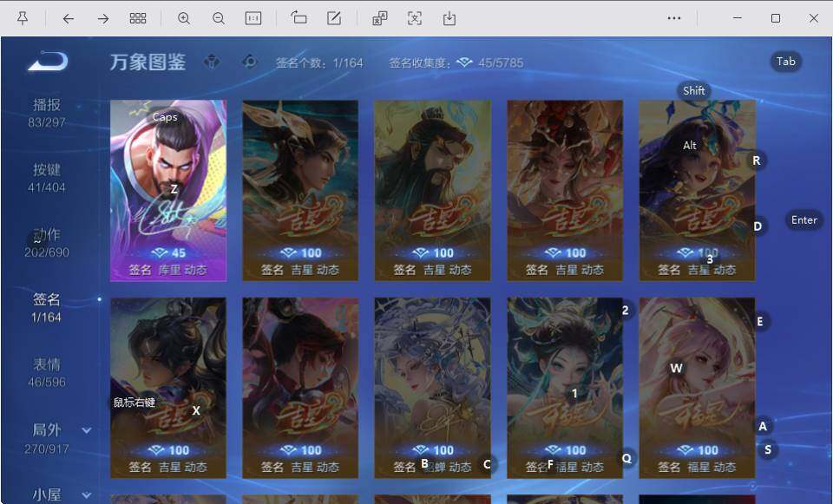Go to the next image
The height and width of the screenshot is (504, 833).
(103, 18)
